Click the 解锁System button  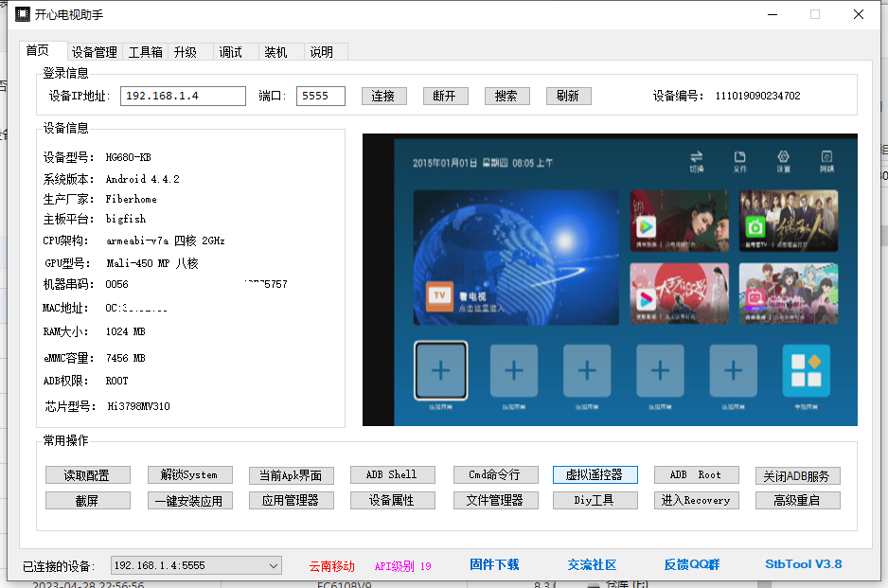click(x=189, y=474)
